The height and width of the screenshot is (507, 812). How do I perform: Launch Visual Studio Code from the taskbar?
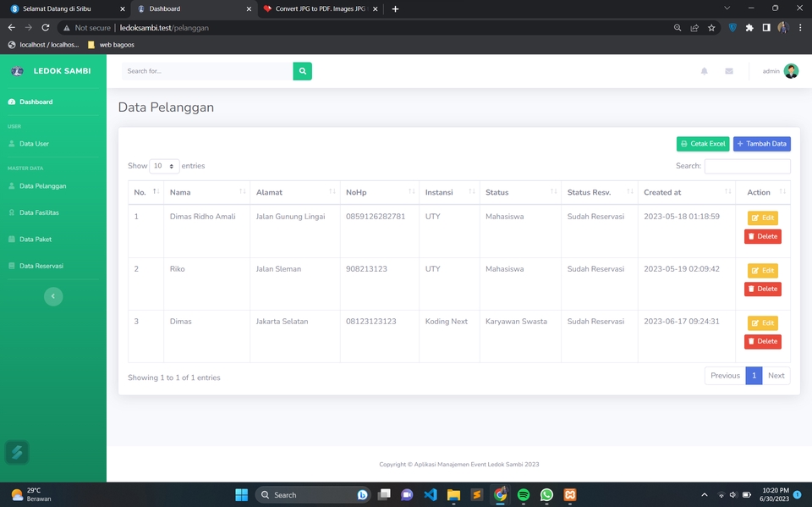431,494
